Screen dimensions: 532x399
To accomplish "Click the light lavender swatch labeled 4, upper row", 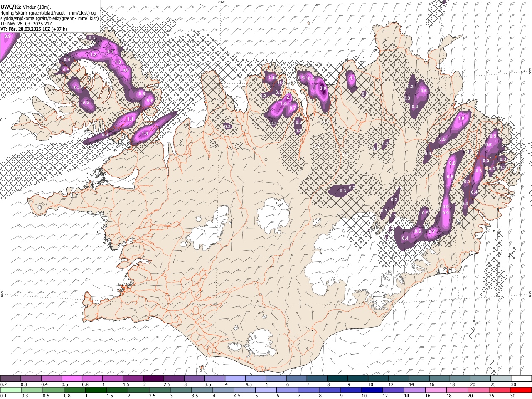I will tap(235, 378).
